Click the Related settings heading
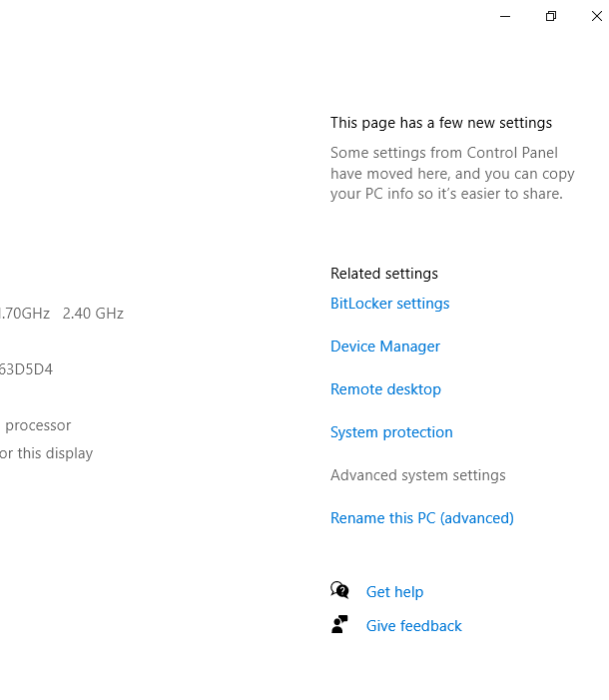 [384, 274]
